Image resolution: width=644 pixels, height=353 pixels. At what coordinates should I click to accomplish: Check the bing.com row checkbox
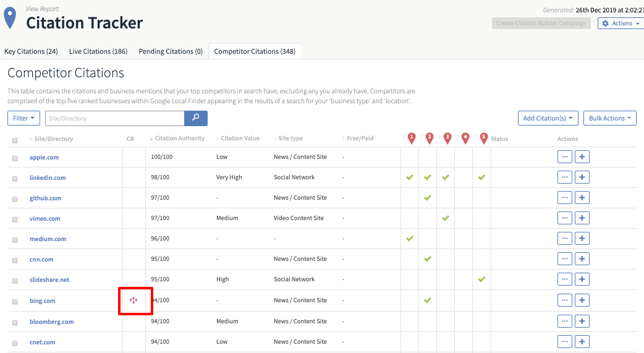click(15, 302)
